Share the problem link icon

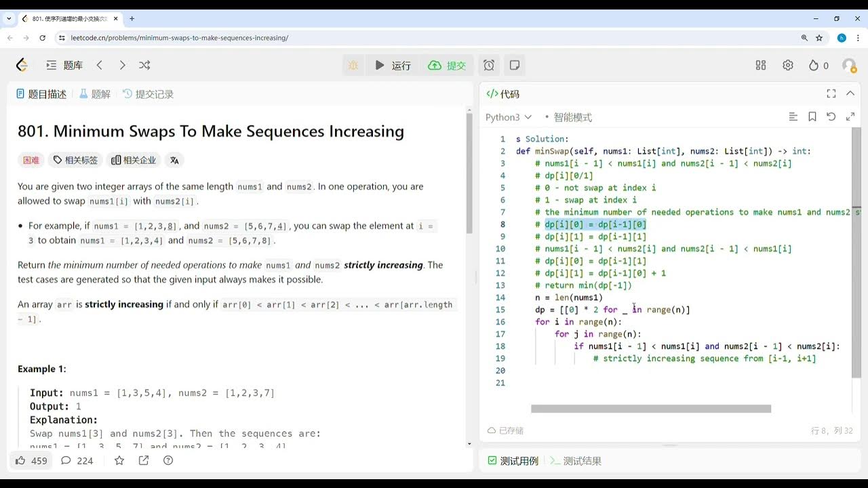(x=144, y=460)
